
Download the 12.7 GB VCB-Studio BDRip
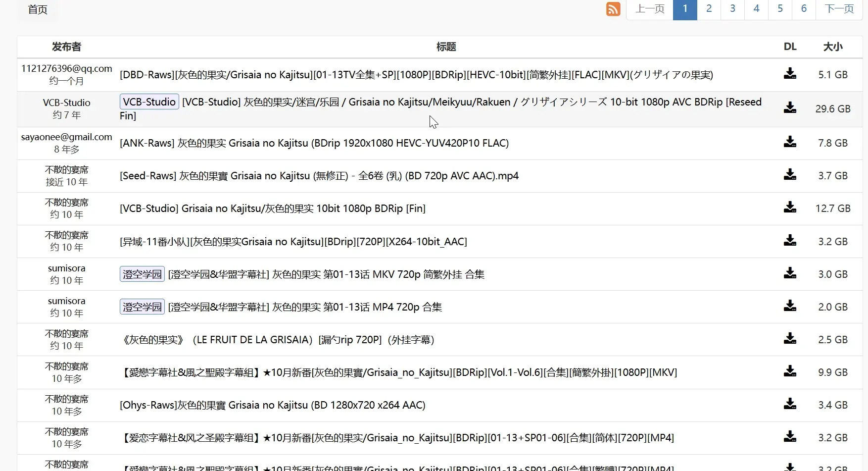pos(790,208)
